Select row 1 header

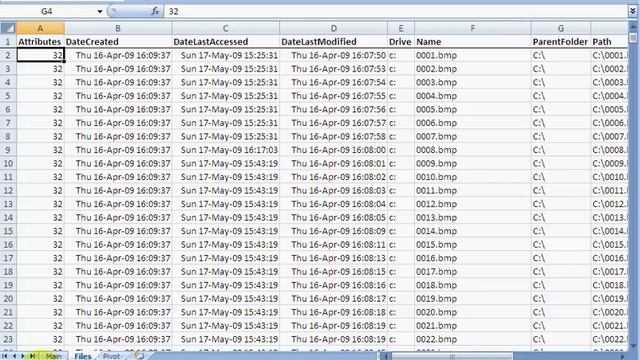(8, 42)
